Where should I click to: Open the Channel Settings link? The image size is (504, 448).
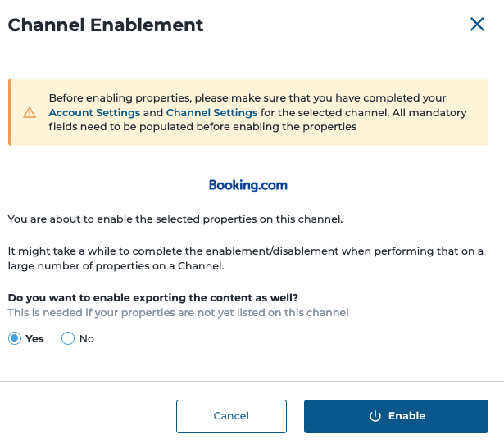click(211, 113)
